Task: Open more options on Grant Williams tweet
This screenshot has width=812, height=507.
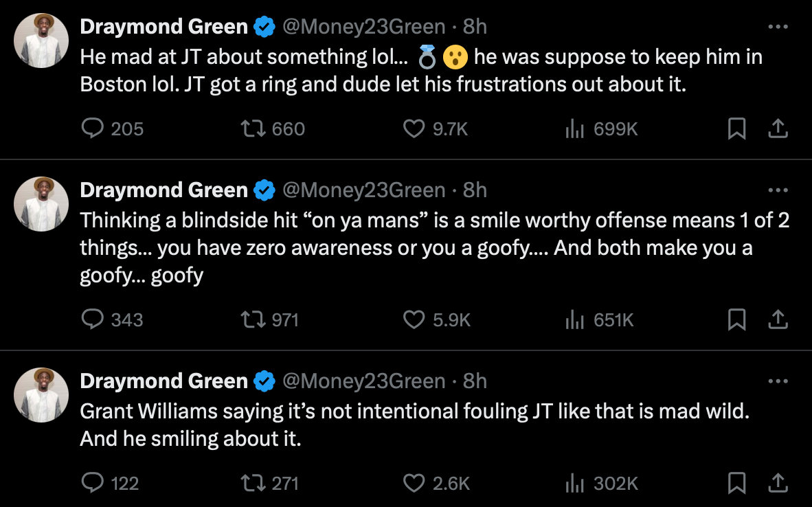Action: click(x=777, y=381)
